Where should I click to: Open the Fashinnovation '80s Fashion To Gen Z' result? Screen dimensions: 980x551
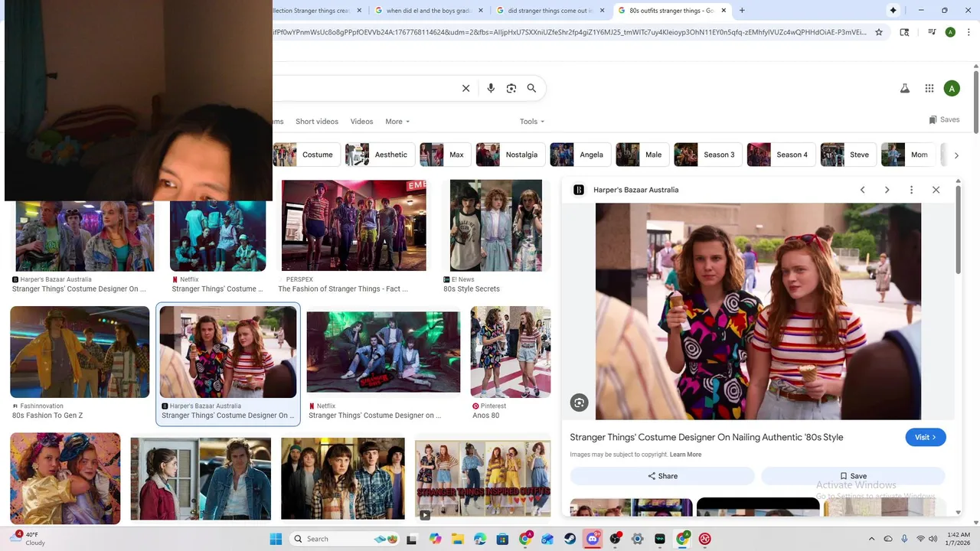pyautogui.click(x=80, y=364)
